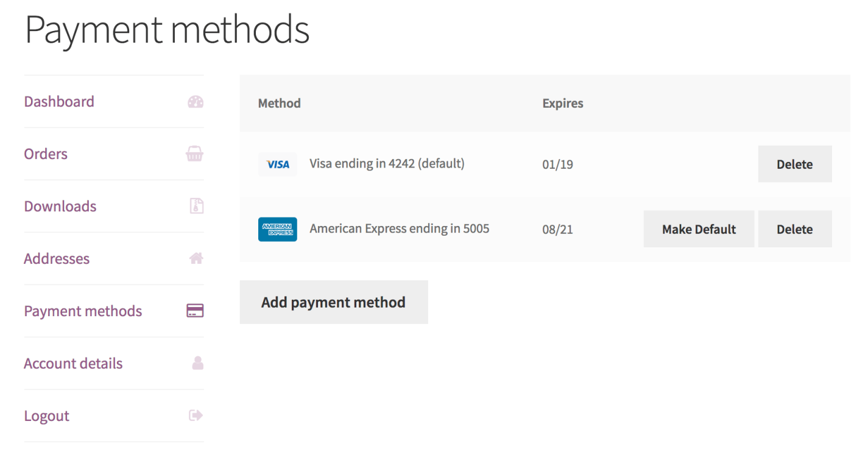
Task: Open the Dashboard menu link
Action: coord(59,102)
